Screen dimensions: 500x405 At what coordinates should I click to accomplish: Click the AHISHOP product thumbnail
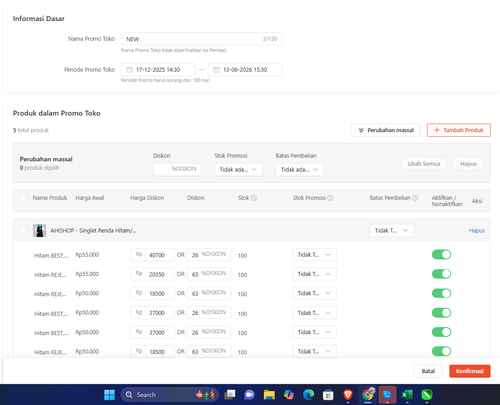tap(39, 230)
